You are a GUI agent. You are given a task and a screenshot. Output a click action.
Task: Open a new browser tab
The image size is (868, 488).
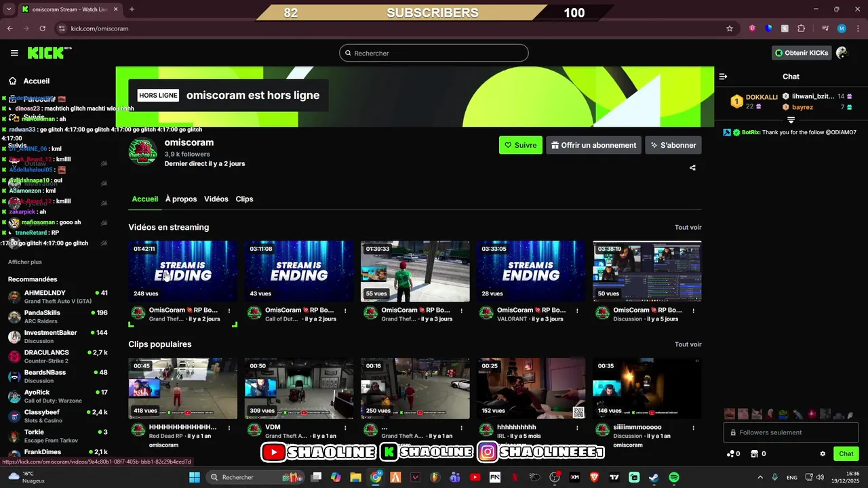click(132, 9)
